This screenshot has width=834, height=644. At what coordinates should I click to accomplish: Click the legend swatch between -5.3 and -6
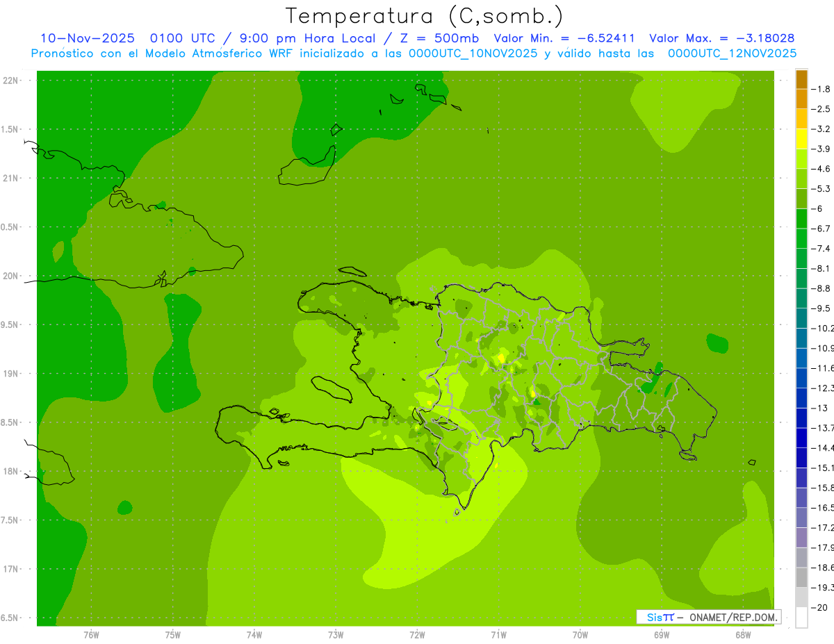click(801, 199)
